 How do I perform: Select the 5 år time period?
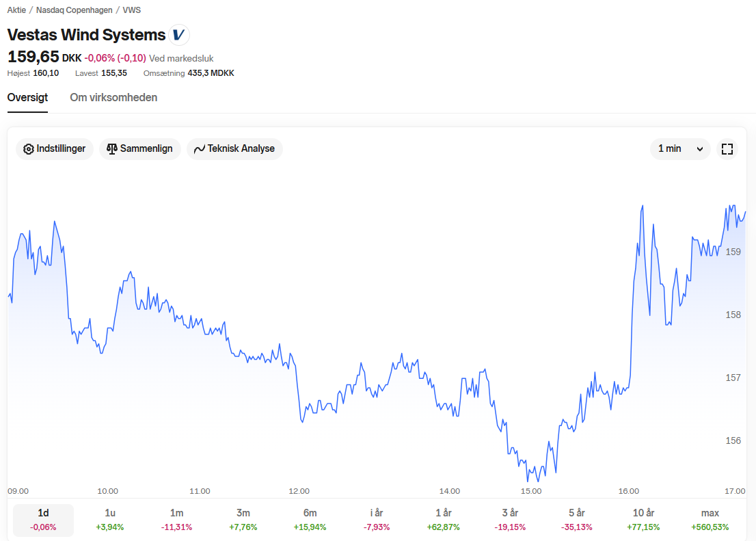(x=577, y=520)
